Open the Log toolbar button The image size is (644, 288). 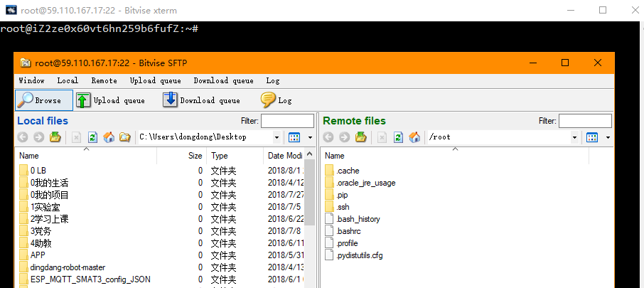(x=276, y=100)
